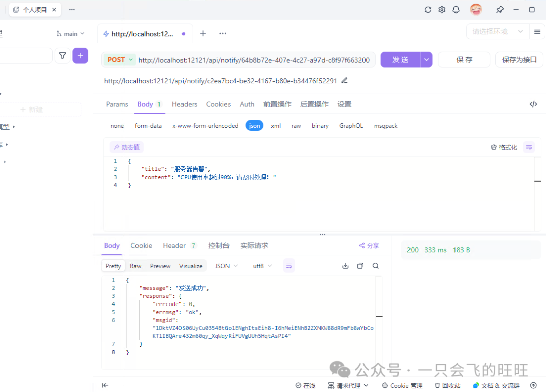This screenshot has width=546, height=392.
Task: Open the environment selection dropdown
Action: [497, 32]
